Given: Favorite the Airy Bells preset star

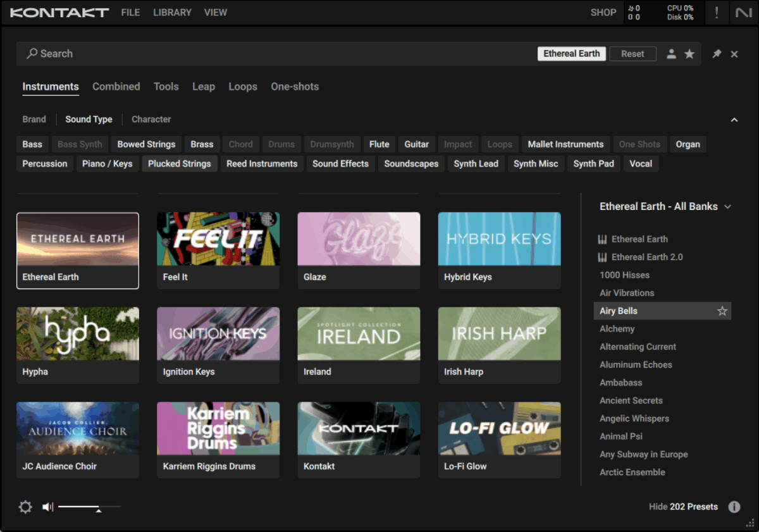Looking at the screenshot, I should [722, 311].
